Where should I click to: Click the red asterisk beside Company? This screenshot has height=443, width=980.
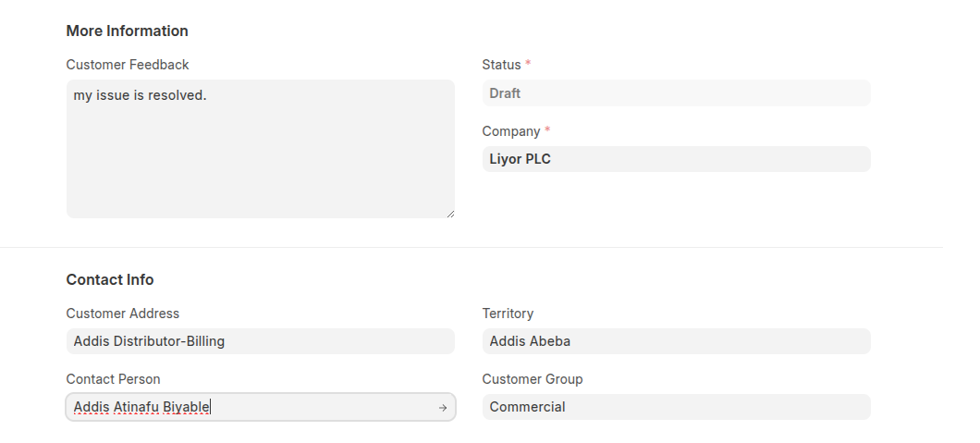point(547,131)
